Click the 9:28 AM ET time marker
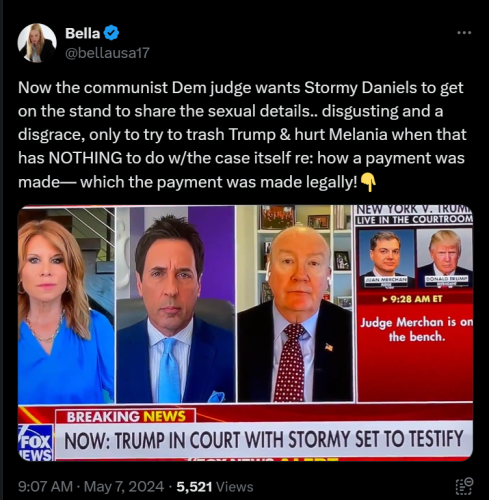Screen dimensions: 489x500 [413, 299]
